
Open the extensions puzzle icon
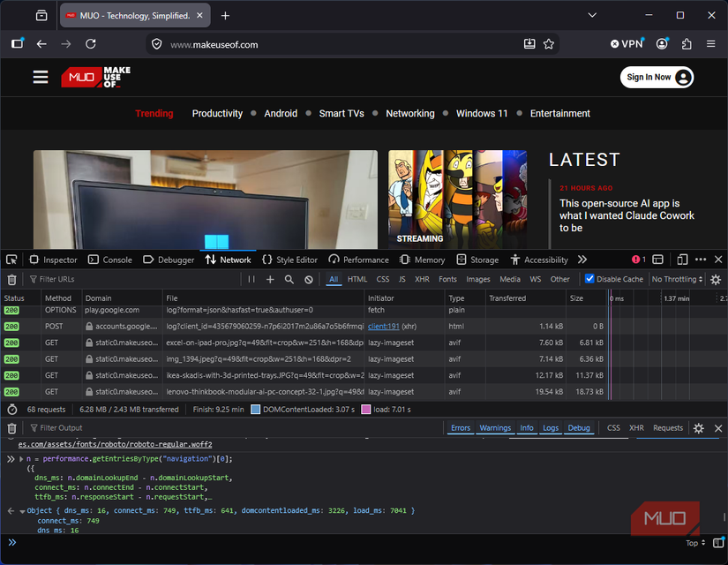pyautogui.click(x=687, y=44)
